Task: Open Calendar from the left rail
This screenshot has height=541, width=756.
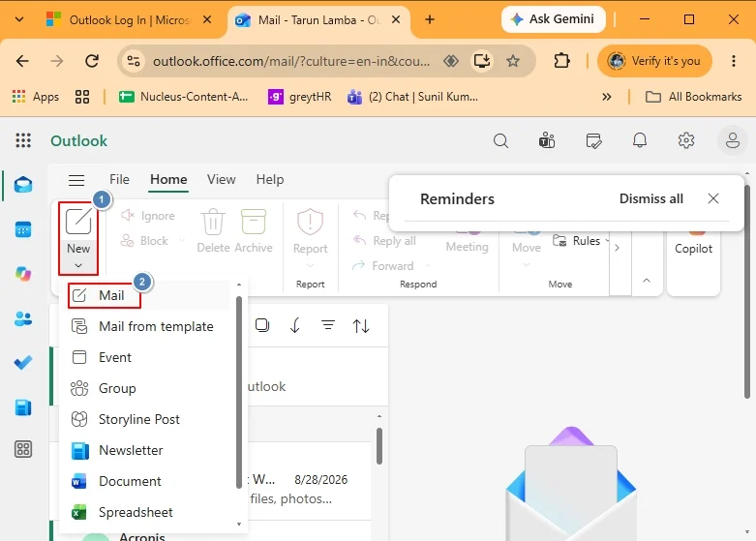Action: point(23,229)
